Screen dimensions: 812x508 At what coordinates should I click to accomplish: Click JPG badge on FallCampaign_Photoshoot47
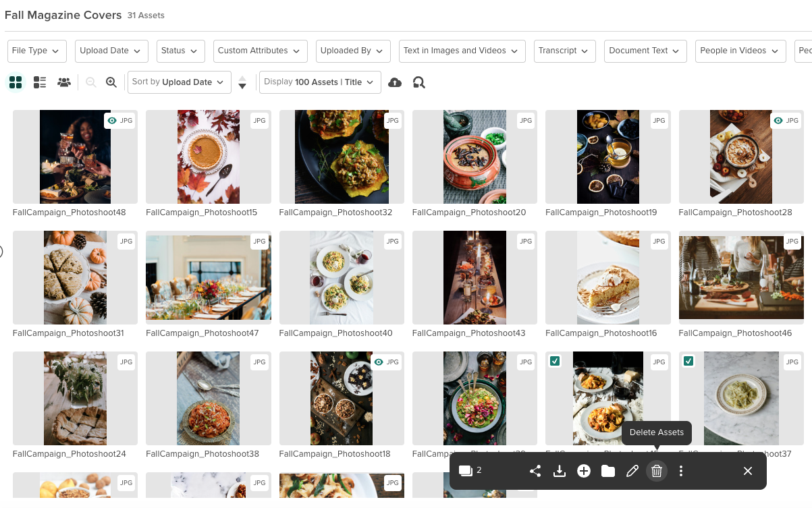[x=259, y=242]
